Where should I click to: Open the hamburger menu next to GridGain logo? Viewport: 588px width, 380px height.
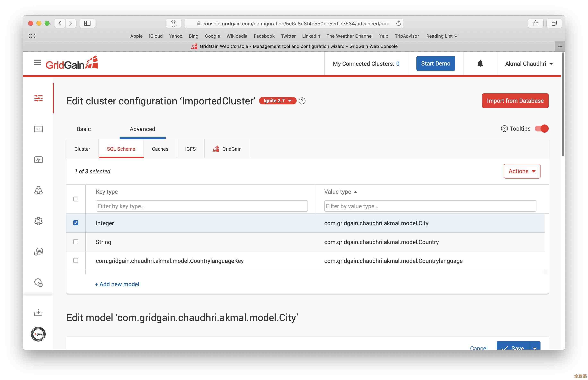[37, 63]
